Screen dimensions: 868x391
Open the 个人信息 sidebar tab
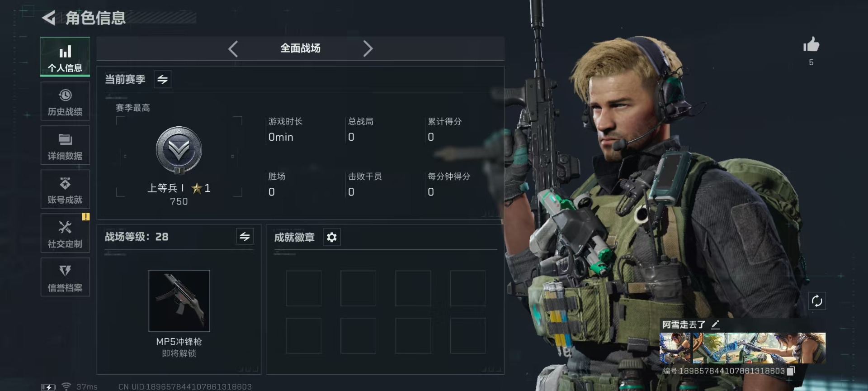click(x=65, y=57)
